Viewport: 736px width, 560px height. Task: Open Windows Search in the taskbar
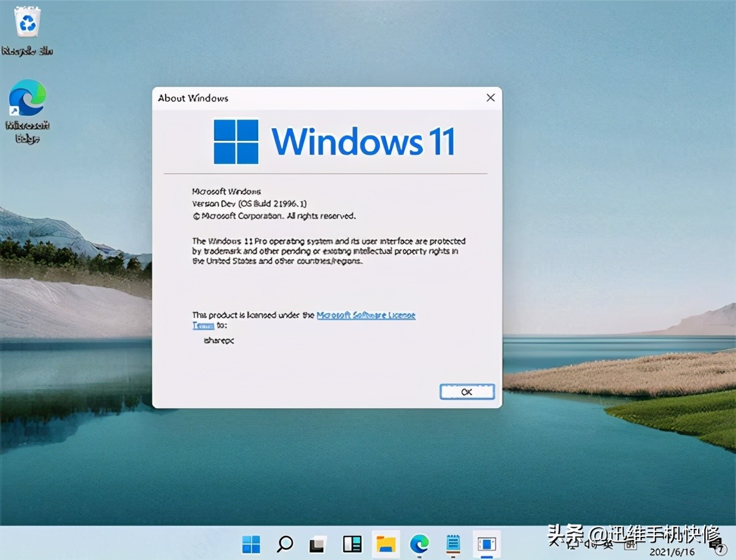(284, 544)
